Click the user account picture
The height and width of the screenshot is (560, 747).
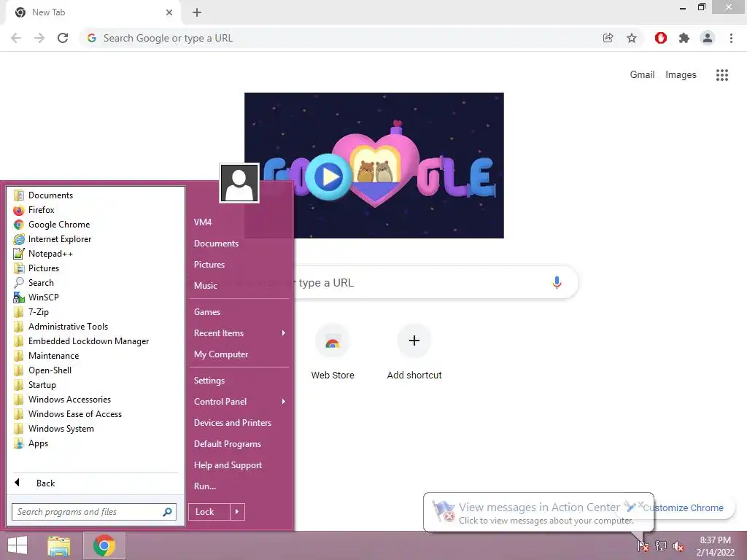tap(239, 183)
